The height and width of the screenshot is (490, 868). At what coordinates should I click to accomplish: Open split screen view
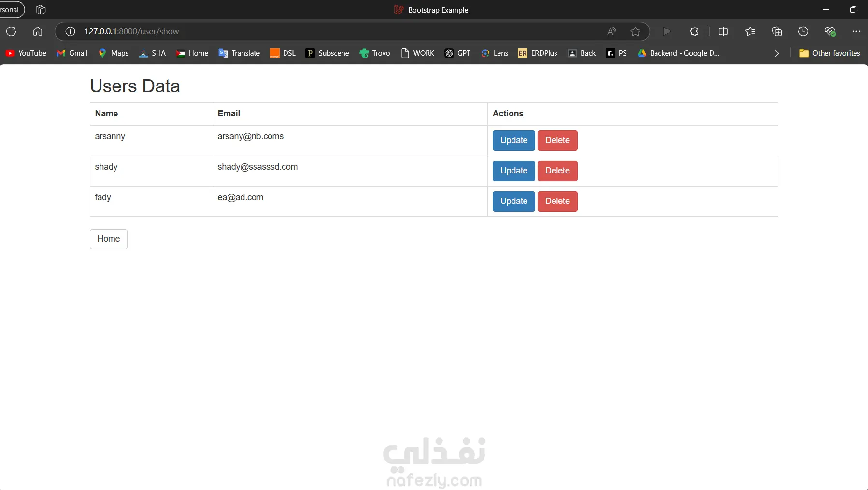point(723,31)
